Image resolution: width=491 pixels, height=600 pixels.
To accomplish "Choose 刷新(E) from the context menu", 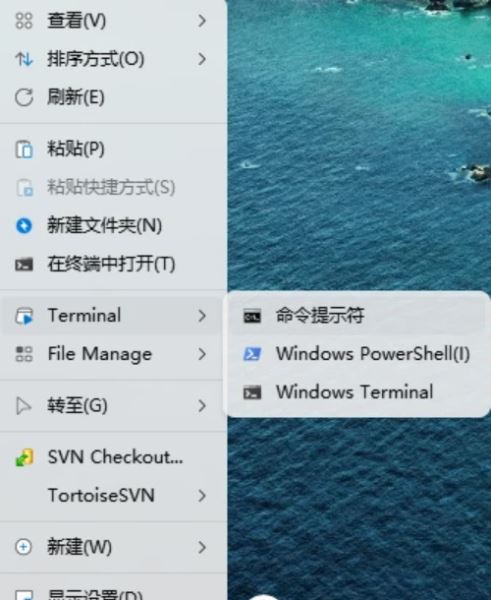I will coord(112,97).
